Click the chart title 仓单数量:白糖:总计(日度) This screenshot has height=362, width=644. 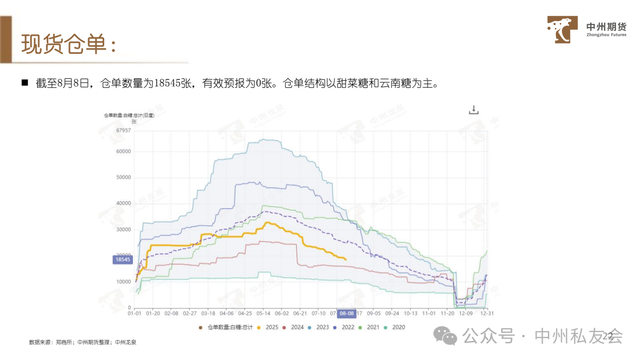[129, 115]
